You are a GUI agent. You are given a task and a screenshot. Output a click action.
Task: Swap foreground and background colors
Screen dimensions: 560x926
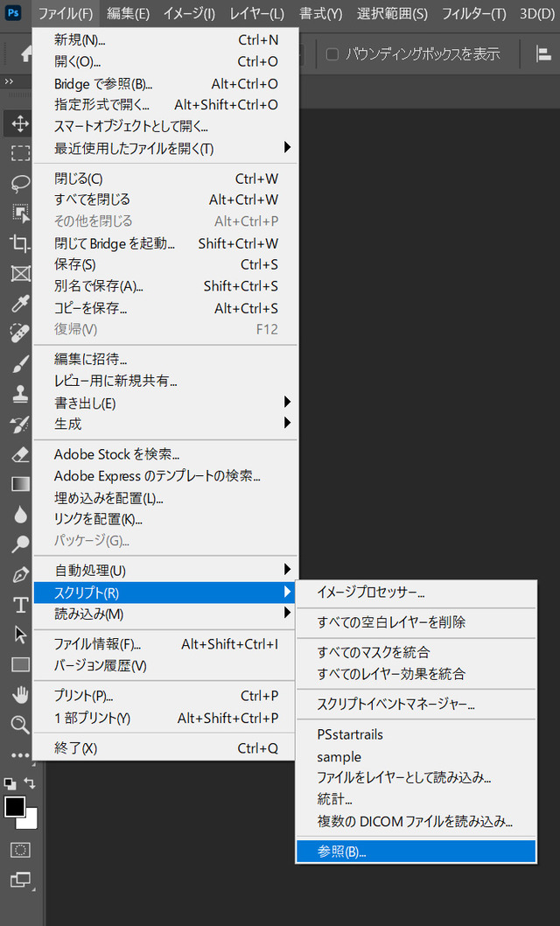[x=30, y=783]
